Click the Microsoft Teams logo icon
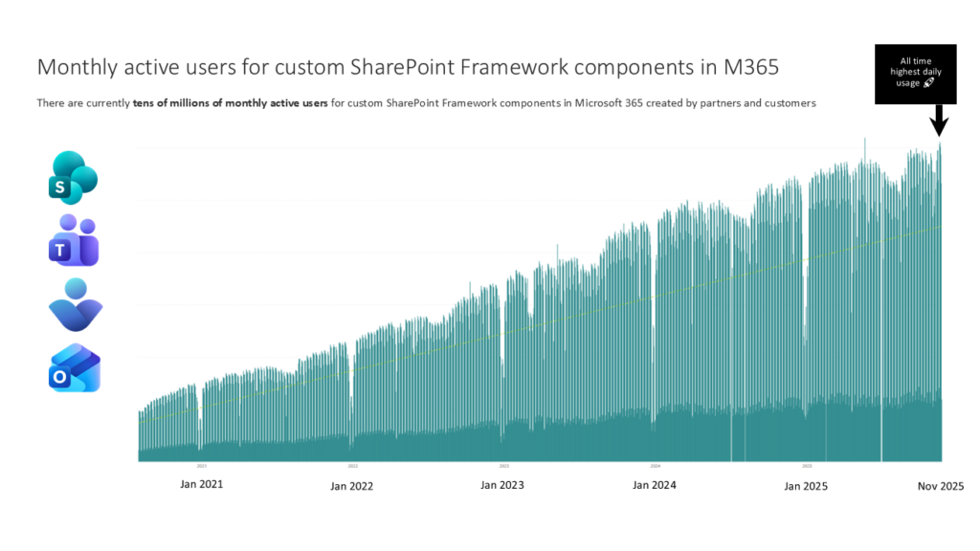Image resolution: width=980 pixels, height=551 pixels. pyautogui.click(x=74, y=240)
